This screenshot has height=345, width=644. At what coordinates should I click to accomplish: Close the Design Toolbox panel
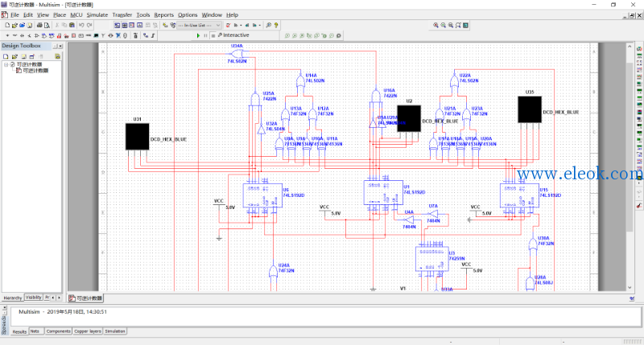60,46
